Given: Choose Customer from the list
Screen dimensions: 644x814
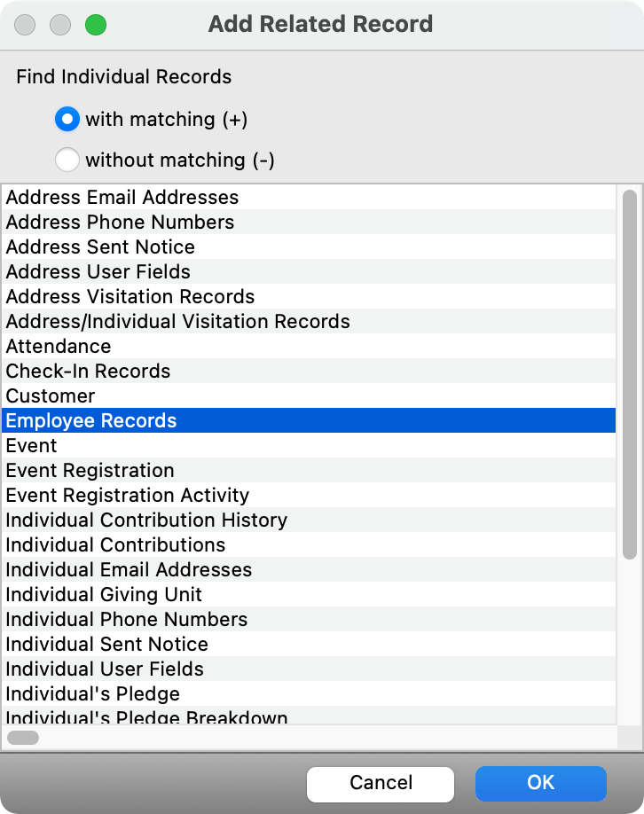Looking at the screenshot, I should coord(51,395).
